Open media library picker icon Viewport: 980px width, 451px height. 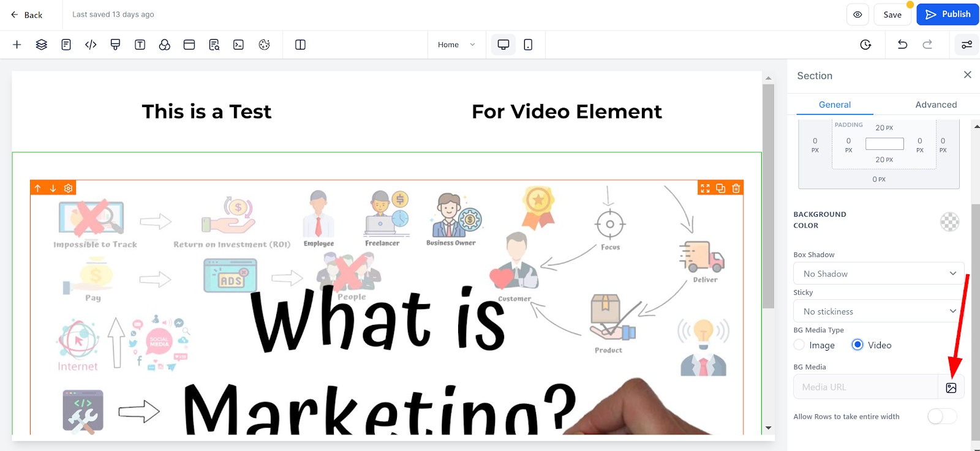951,387
